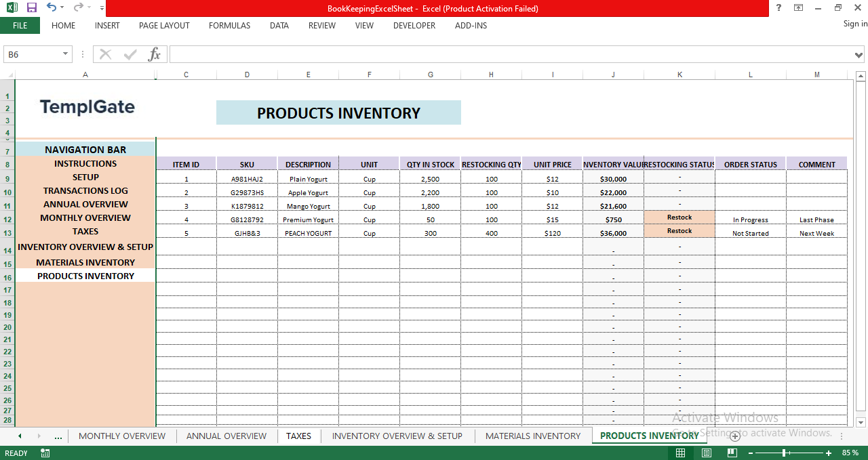Viewport: 868px width, 460px height.
Task: Click the Cancel entry X icon
Action: click(x=106, y=54)
